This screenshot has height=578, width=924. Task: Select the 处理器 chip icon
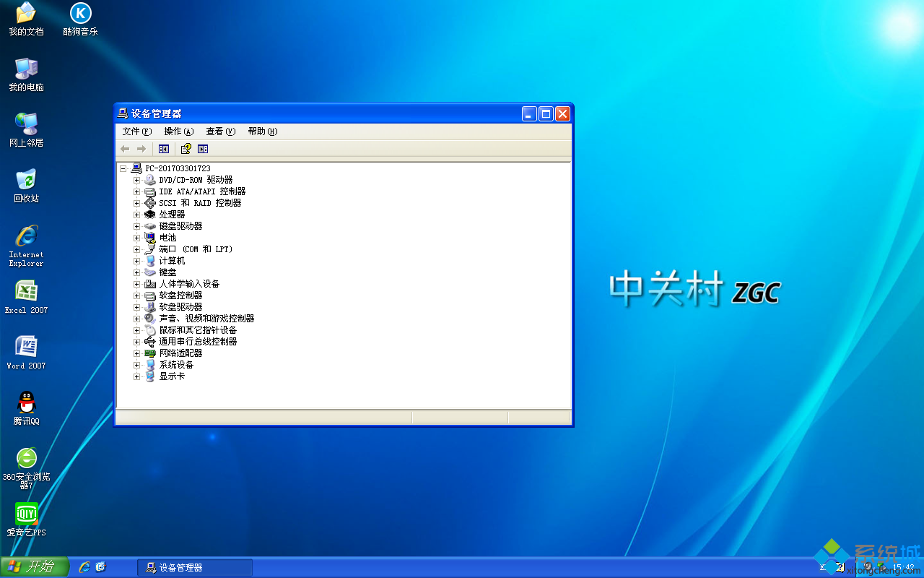coord(150,215)
